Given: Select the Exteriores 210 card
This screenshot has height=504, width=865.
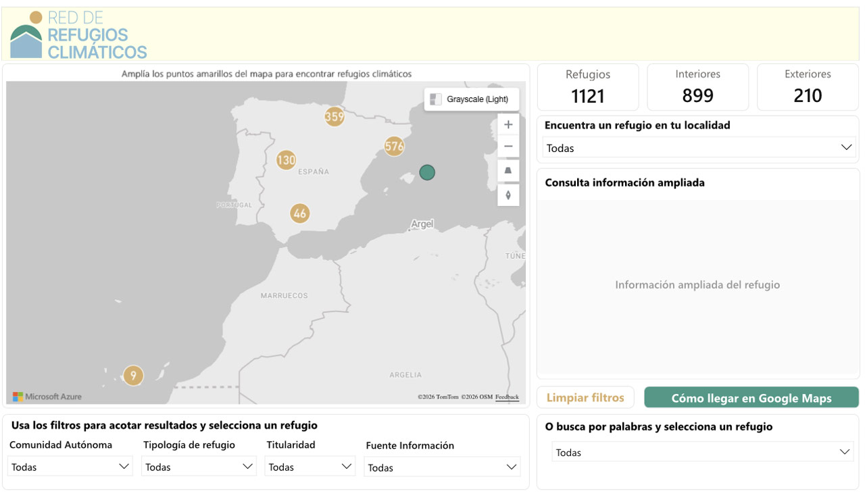Looking at the screenshot, I should (808, 87).
